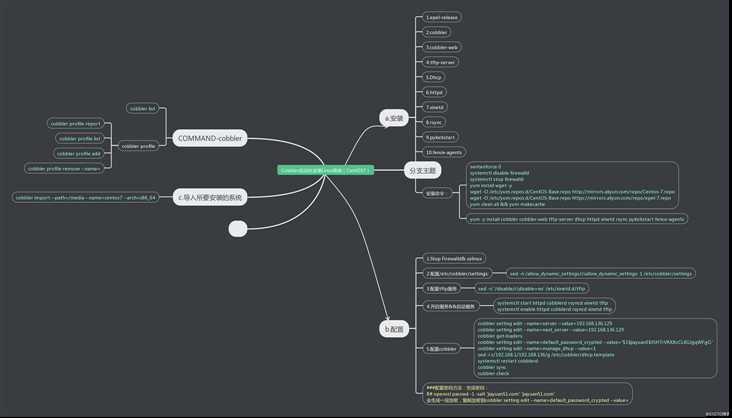Image resolution: width=732 pixels, height=418 pixels.
Task: Select the 'b.配置' branch node
Action: pyautogui.click(x=394, y=329)
